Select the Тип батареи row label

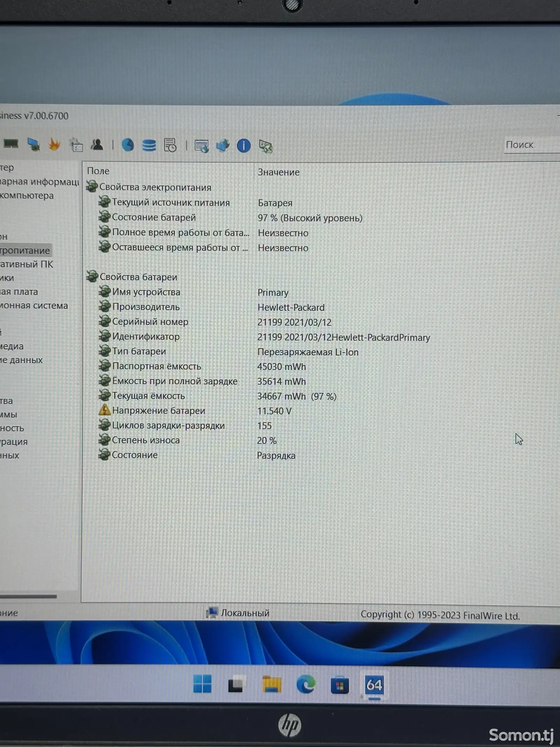tap(139, 351)
